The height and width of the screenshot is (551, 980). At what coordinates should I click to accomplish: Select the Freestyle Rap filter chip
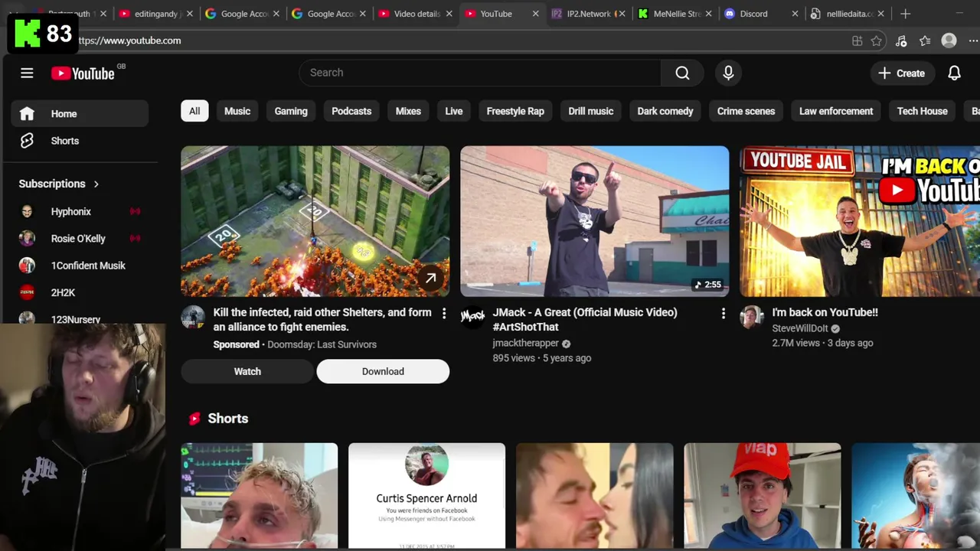point(515,111)
